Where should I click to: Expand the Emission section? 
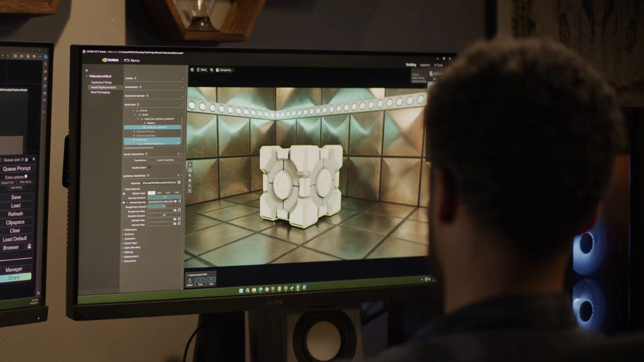coord(123,234)
